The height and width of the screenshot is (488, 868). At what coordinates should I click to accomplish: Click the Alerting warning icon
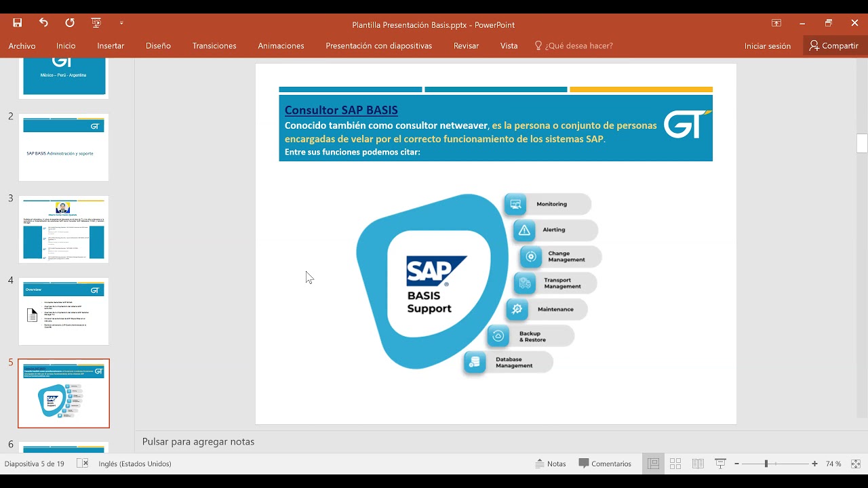(x=524, y=230)
